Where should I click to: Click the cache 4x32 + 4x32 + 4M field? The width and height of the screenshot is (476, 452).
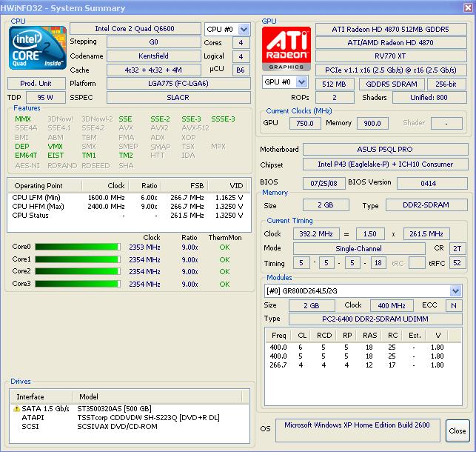pyautogui.click(x=153, y=70)
